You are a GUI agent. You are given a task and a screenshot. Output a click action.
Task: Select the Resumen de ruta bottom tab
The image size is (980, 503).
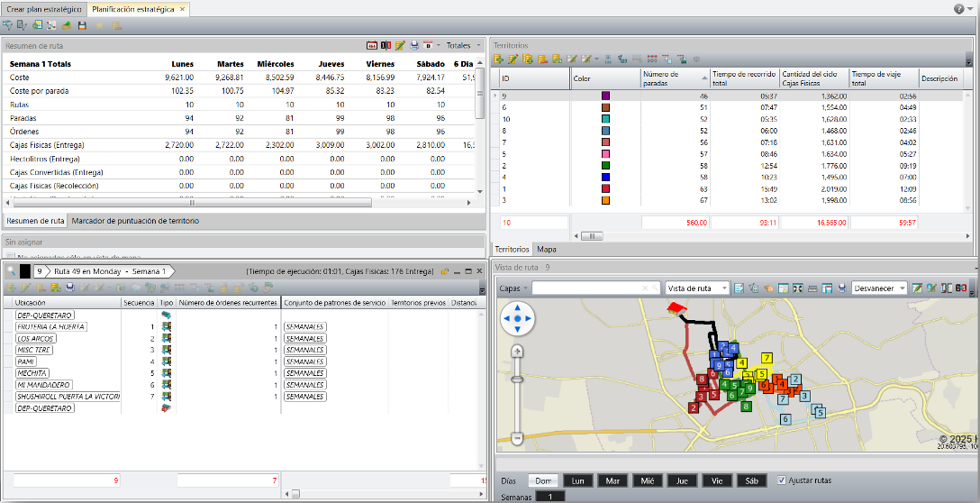pyautogui.click(x=35, y=221)
